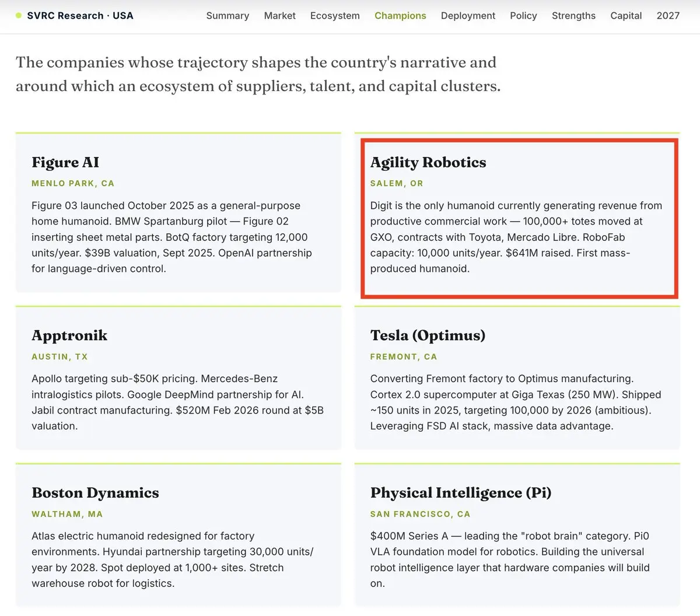Open the Tesla (Optimus) card heading
The height and width of the screenshot is (616, 700).
[428, 335]
